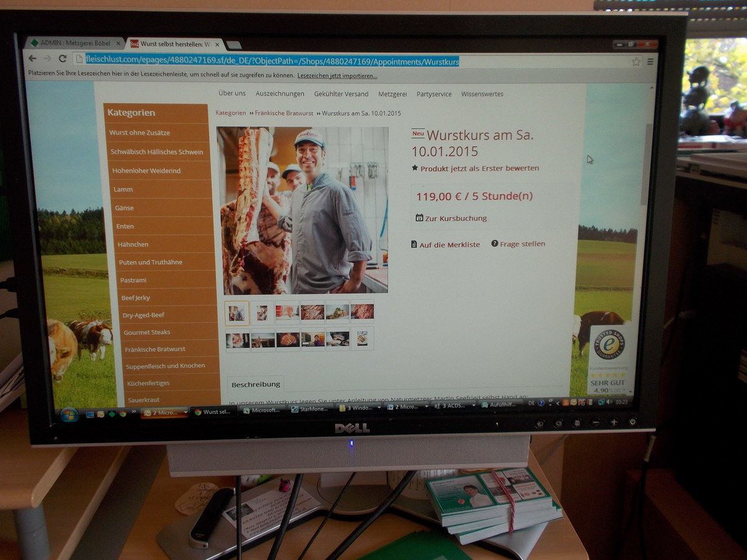
Task: Bookmark this page with the star icon
Action: (x=636, y=62)
